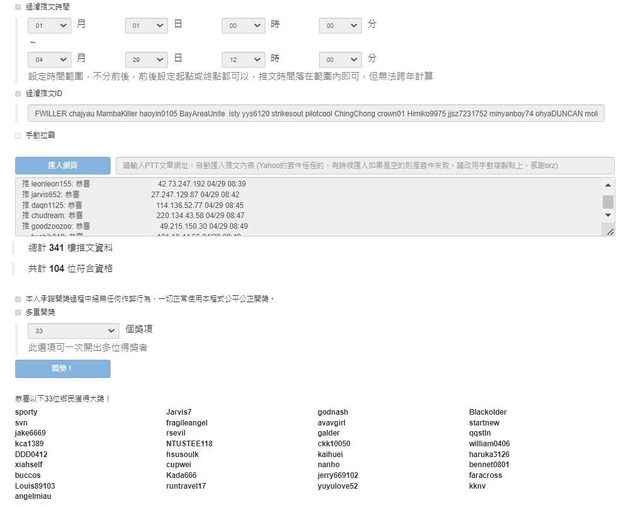Click the excluded ID list input field
This screenshot has width=640, height=507.
click(315, 114)
